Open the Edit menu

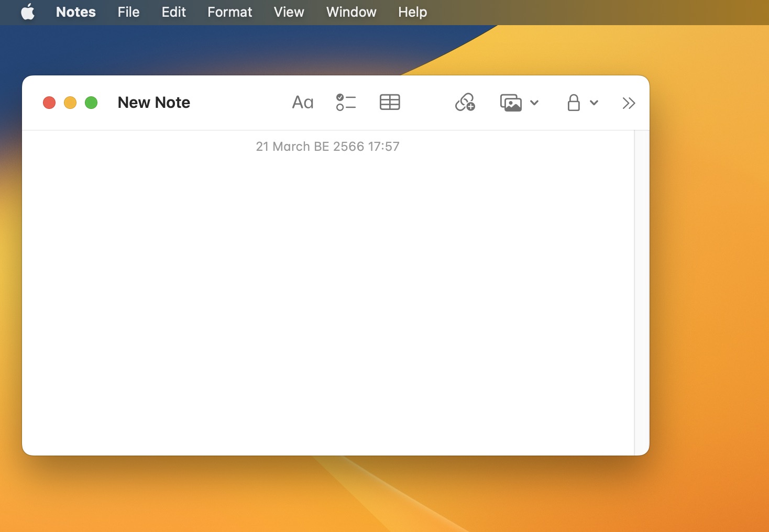(x=173, y=12)
